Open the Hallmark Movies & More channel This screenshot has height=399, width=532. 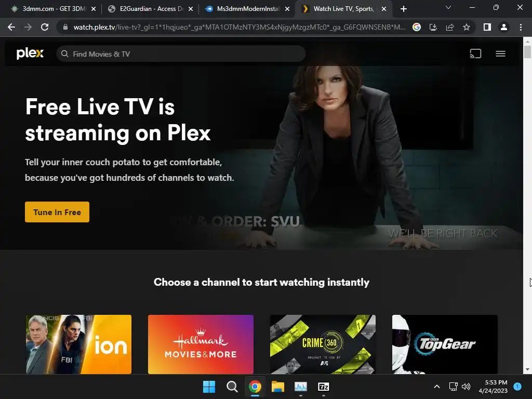[x=201, y=344]
